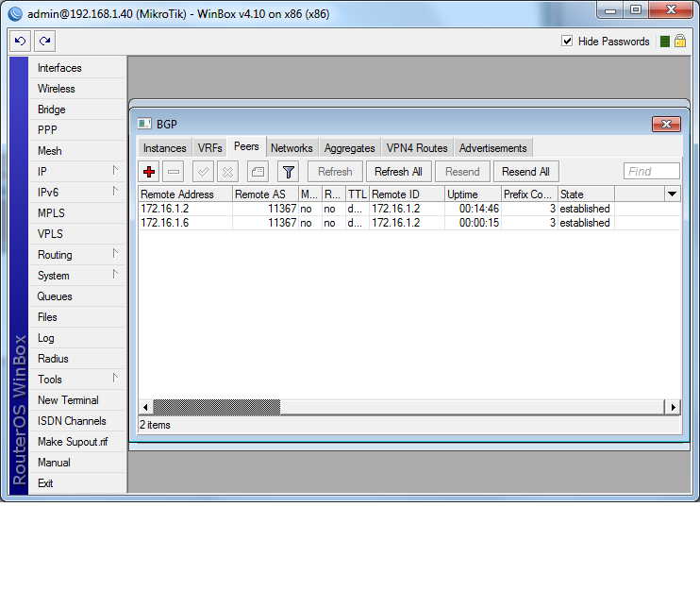Open PPP in the sidebar
The width and height of the screenshot is (700, 608).
(x=47, y=130)
